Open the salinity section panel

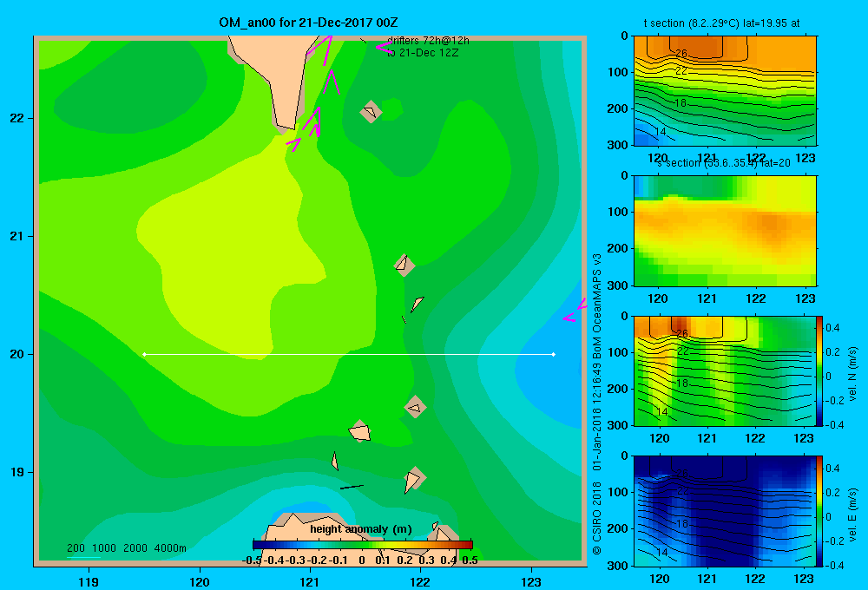725,231
